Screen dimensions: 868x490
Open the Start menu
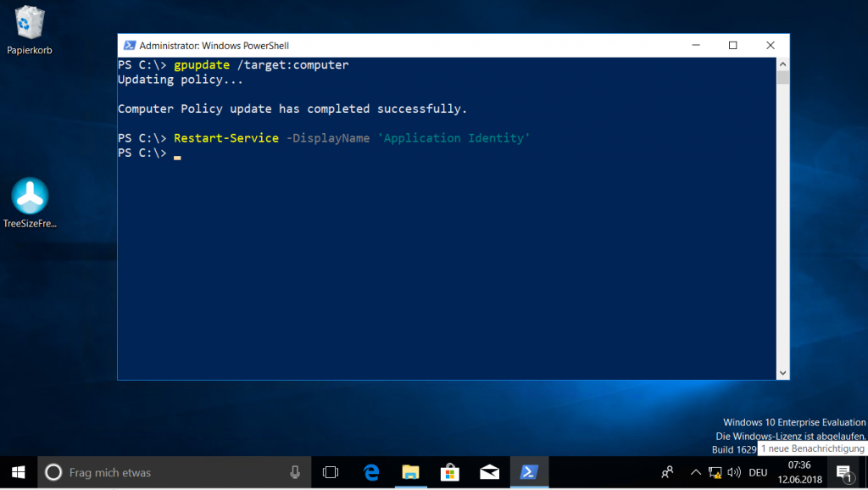(x=17, y=472)
